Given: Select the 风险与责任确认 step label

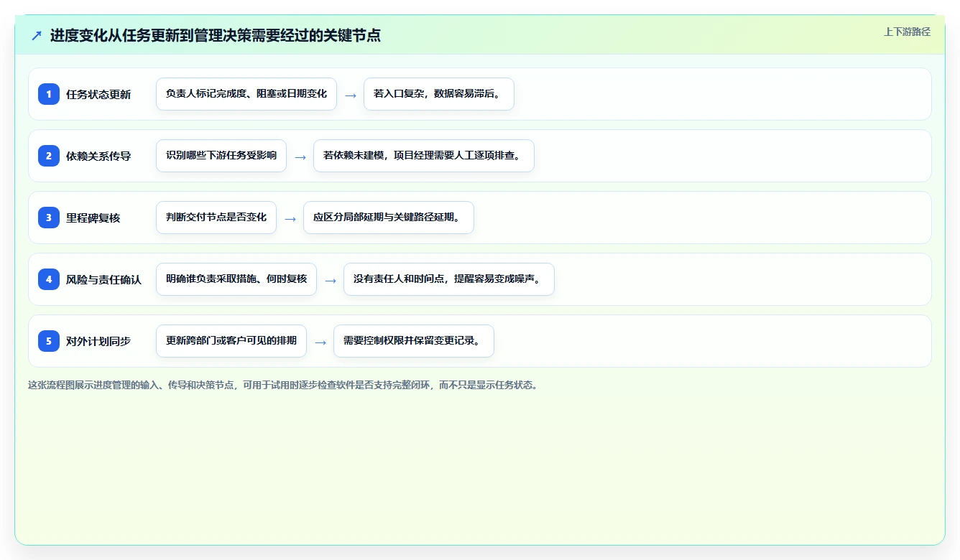Looking at the screenshot, I should (x=104, y=279).
